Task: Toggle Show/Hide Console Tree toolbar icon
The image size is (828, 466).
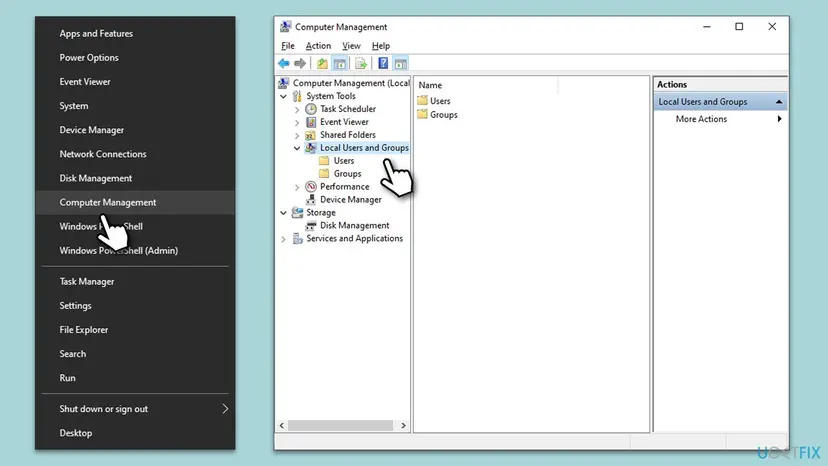Action: pyautogui.click(x=340, y=63)
